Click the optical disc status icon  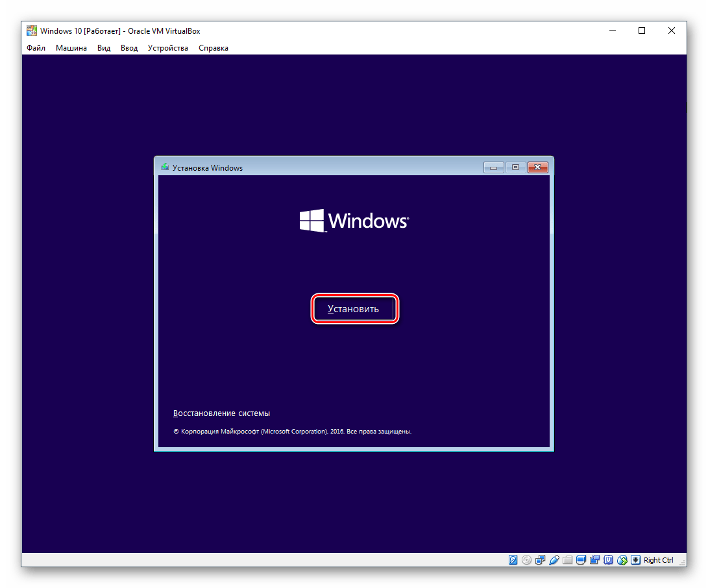point(526,560)
